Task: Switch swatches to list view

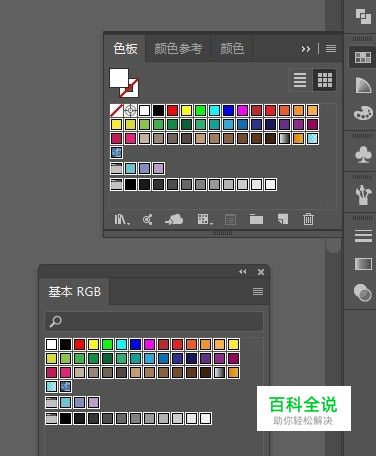Action: click(x=300, y=80)
